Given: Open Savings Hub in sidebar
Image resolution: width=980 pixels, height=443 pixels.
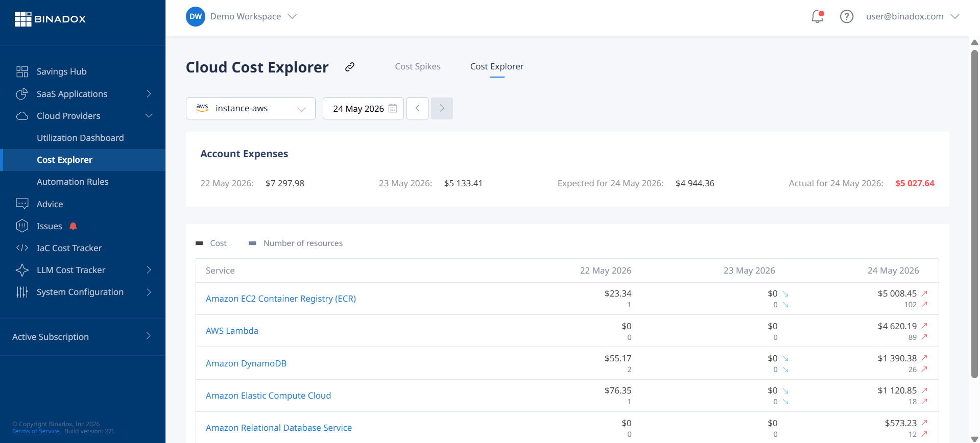Looking at the screenshot, I should 61,71.
